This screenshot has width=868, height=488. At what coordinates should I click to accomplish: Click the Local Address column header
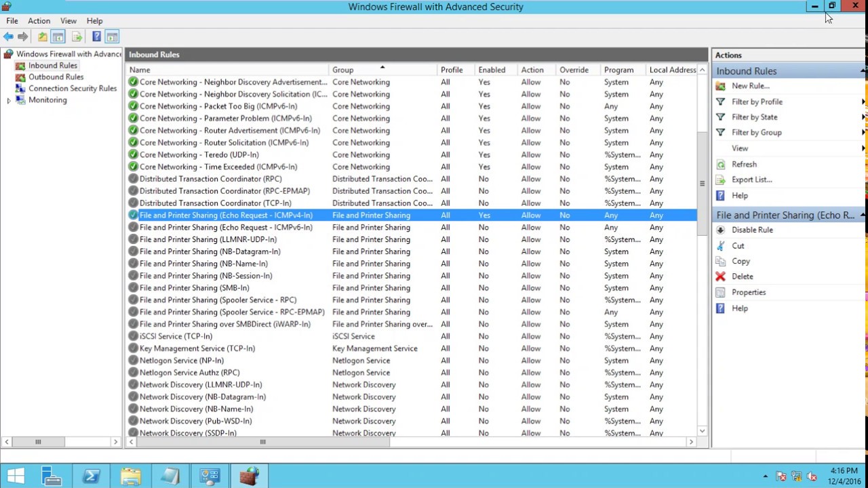tap(673, 70)
